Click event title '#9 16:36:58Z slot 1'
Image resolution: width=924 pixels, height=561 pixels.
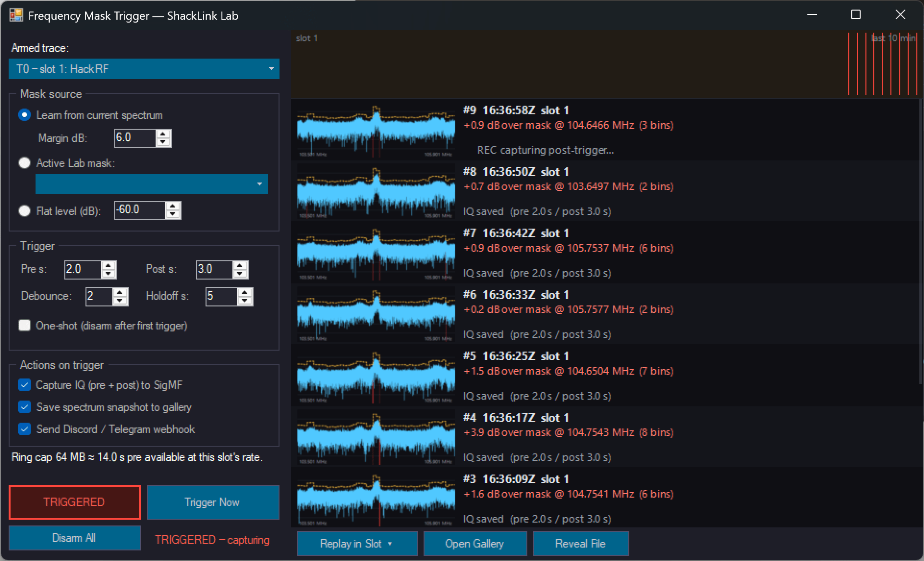(x=516, y=110)
